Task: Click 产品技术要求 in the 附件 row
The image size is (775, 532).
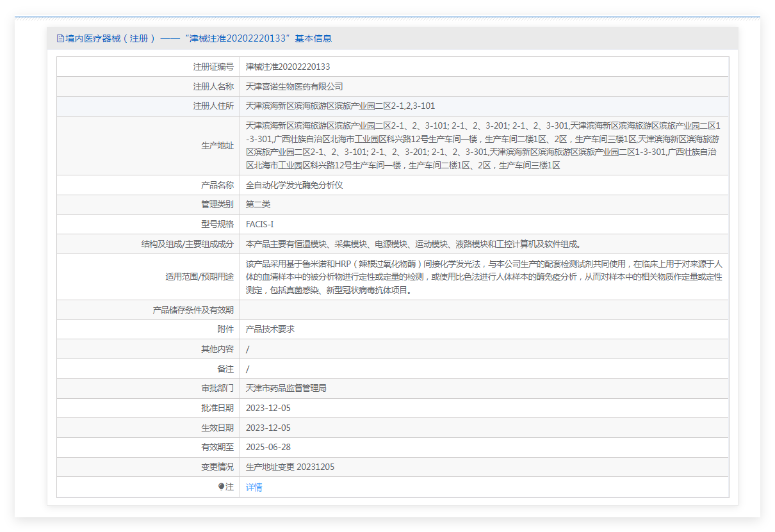Action: tap(270, 329)
